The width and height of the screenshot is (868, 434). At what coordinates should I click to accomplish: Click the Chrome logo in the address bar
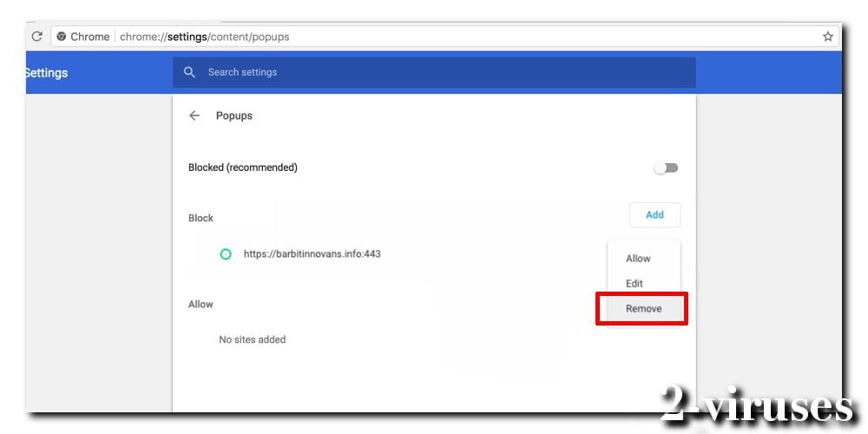(x=62, y=36)
